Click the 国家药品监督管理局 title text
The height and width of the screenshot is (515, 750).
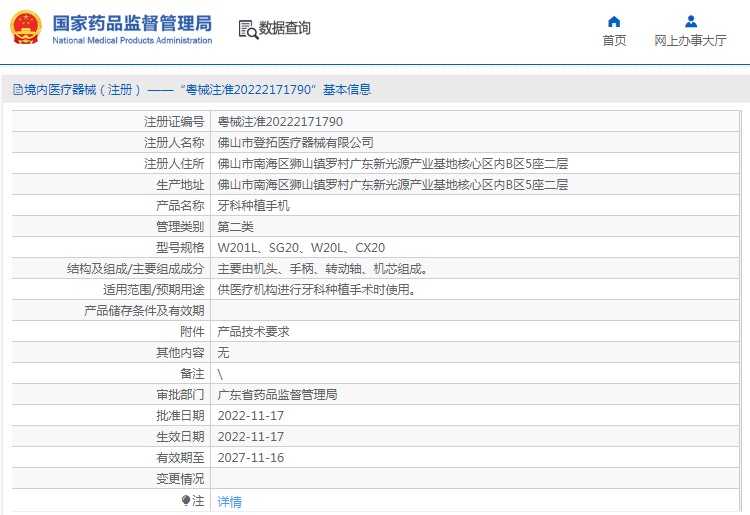[x=131, y=22]
